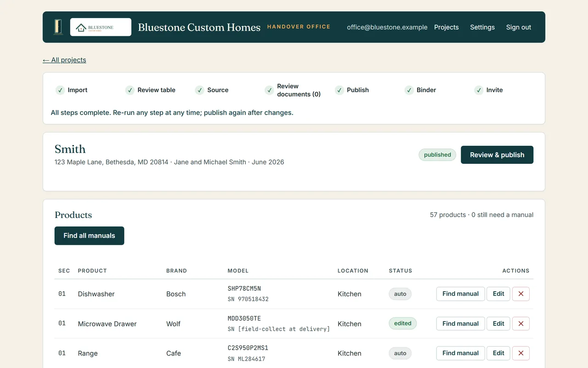Remove the Microwave Drawer row via red X
The image size is (588, 368).
[x=521, y=323]
